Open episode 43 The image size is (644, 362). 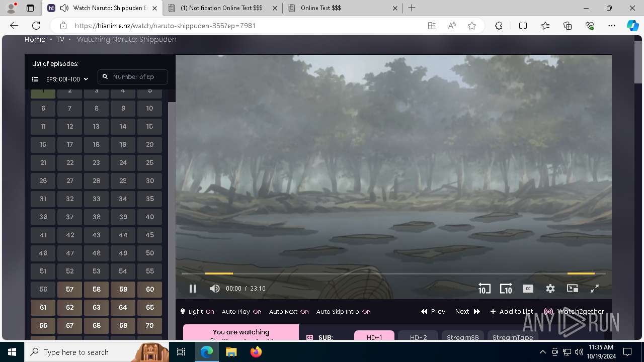(x=96, y=235)
